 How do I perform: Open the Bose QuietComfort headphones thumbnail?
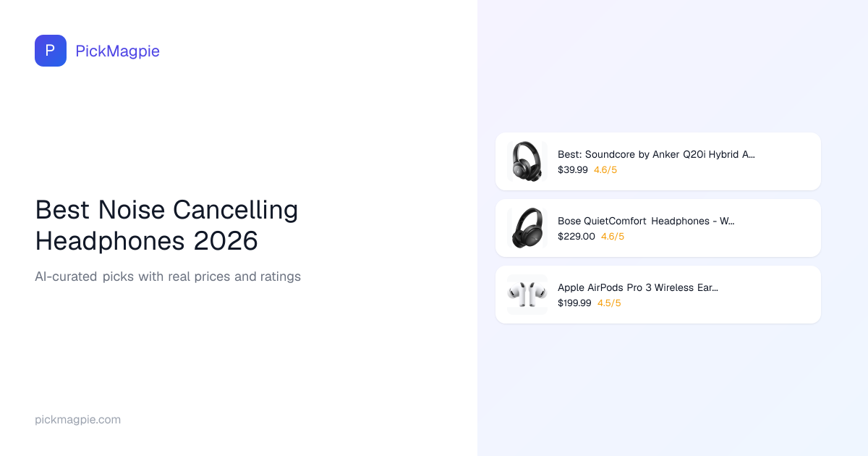pyautogui.click(x=527, y=228)
